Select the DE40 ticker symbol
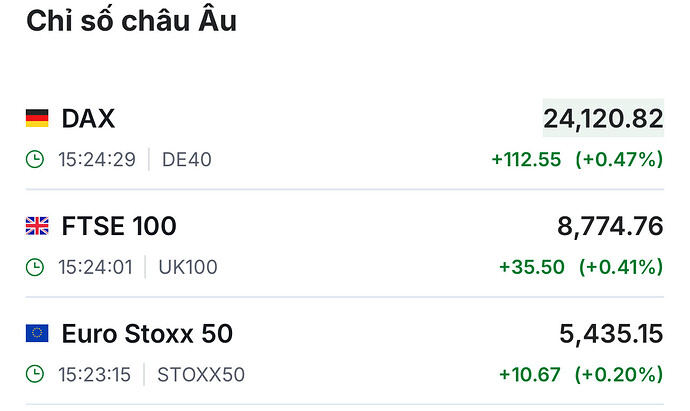The image size is (690, 411). 187,159
